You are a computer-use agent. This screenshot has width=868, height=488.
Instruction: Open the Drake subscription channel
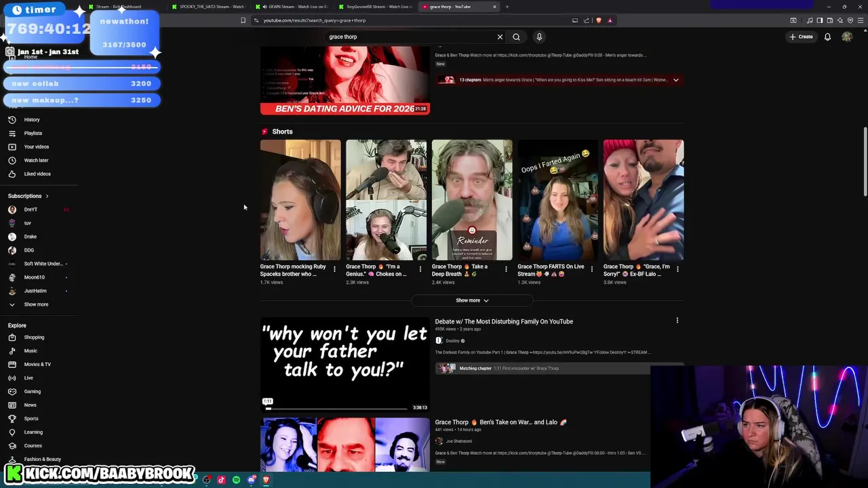pos(31,237)
